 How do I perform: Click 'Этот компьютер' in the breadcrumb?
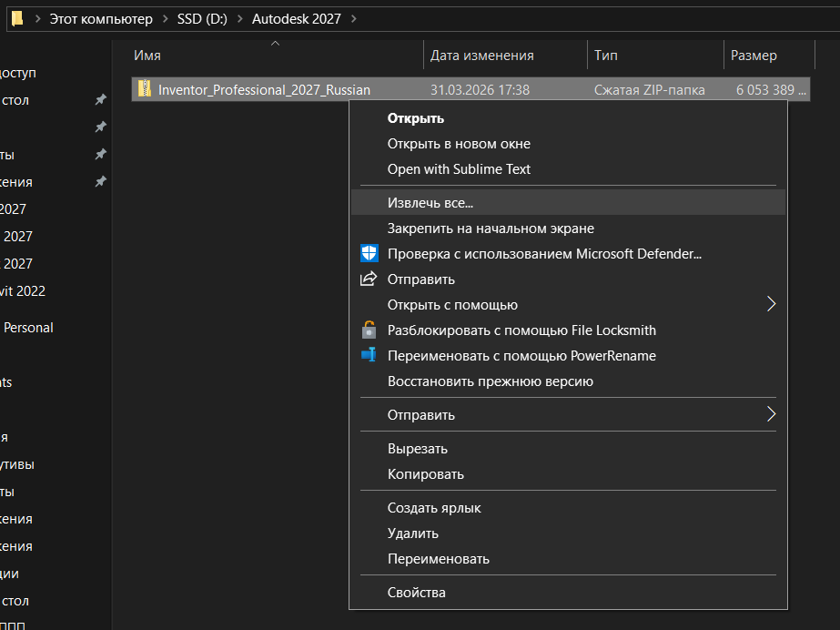(x=101, y=19)
